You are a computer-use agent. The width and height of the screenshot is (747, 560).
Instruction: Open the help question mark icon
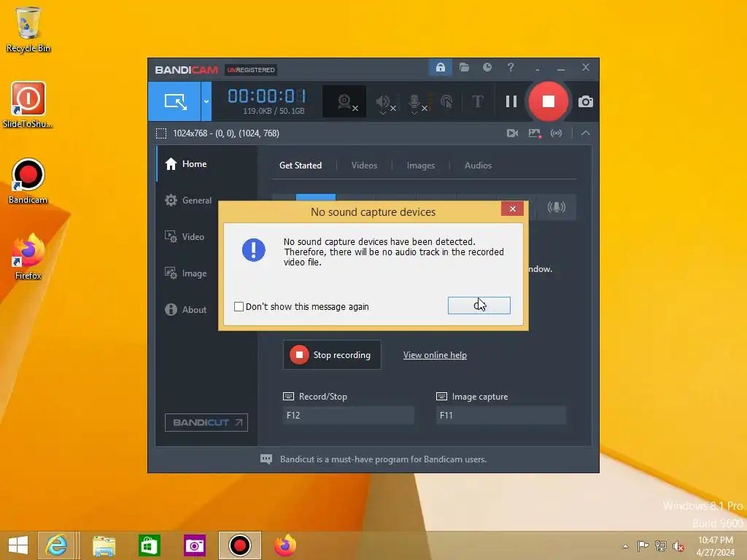coord(510,67)
